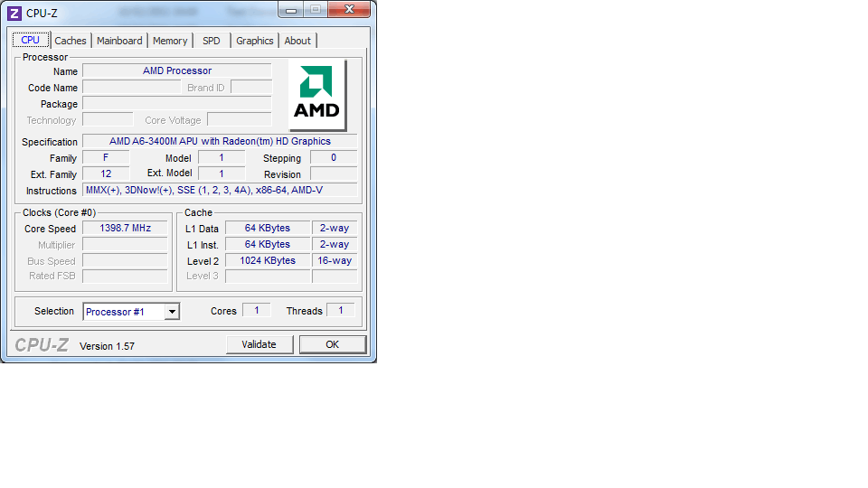Viewport: 868px width, 488px height.
Task: Switch to the About tab
Action: pyautogui.click(x=297, y=41)
